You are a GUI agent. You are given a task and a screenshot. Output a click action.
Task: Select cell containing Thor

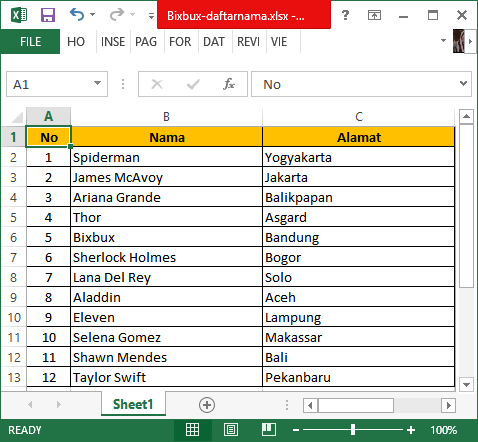point(167,217)
